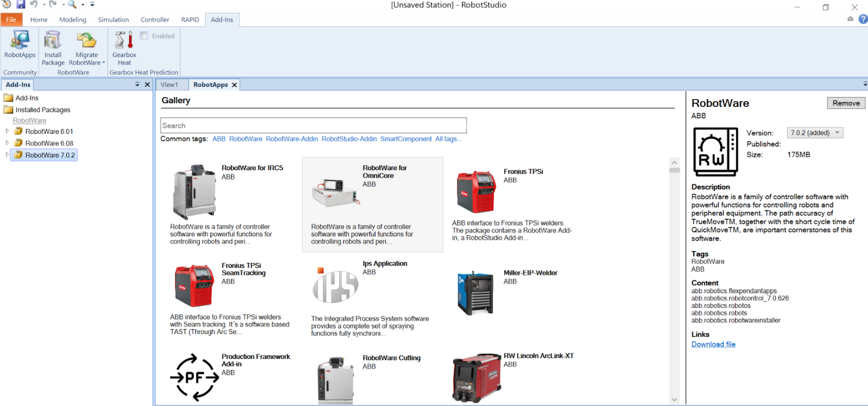Image resolution: width=868 pixels, height=406 pixels.
Task: Open the Redo history dropdown arrow
Action: point(63,4)
